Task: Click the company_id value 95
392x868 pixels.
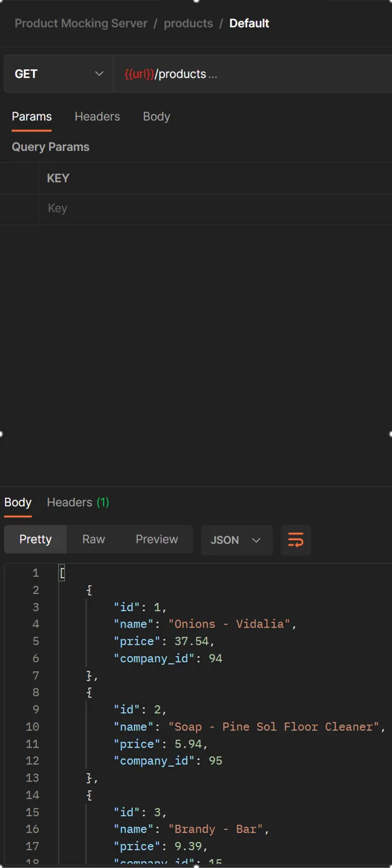Action: [216, 761]
